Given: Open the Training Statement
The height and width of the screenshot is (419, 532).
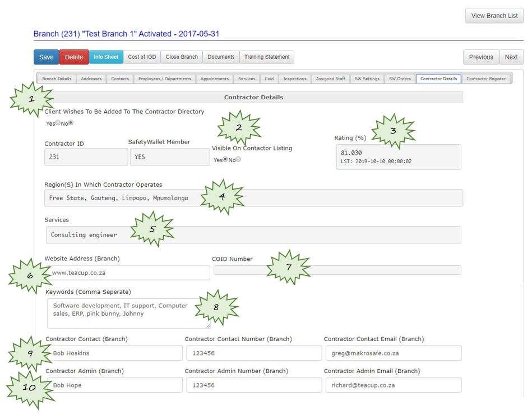Looking at the screenshot, I should (266, 57).
